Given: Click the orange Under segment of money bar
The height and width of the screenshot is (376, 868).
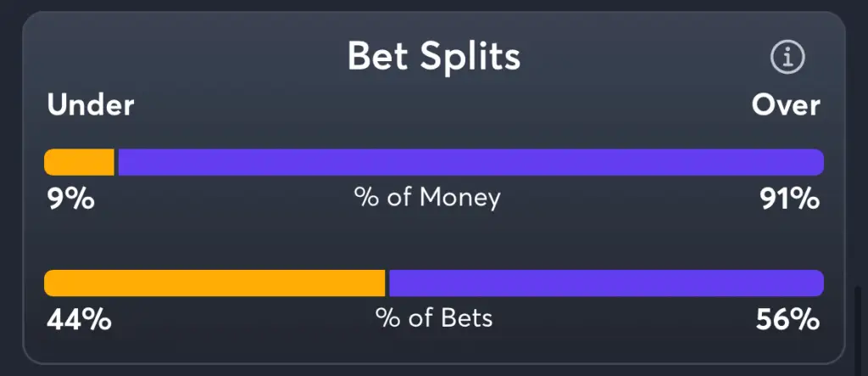Looking at the screenshot, I should (79, 162).
